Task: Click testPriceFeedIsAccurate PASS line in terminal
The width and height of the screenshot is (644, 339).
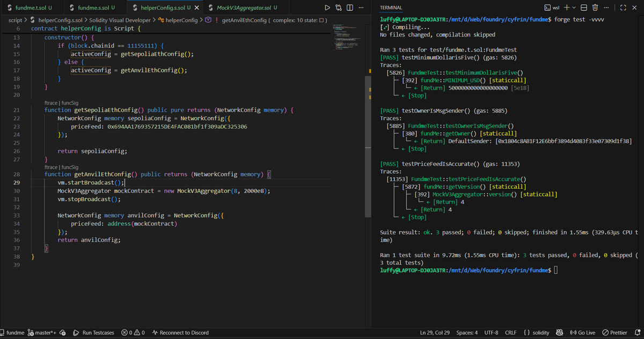Action: 449,164
